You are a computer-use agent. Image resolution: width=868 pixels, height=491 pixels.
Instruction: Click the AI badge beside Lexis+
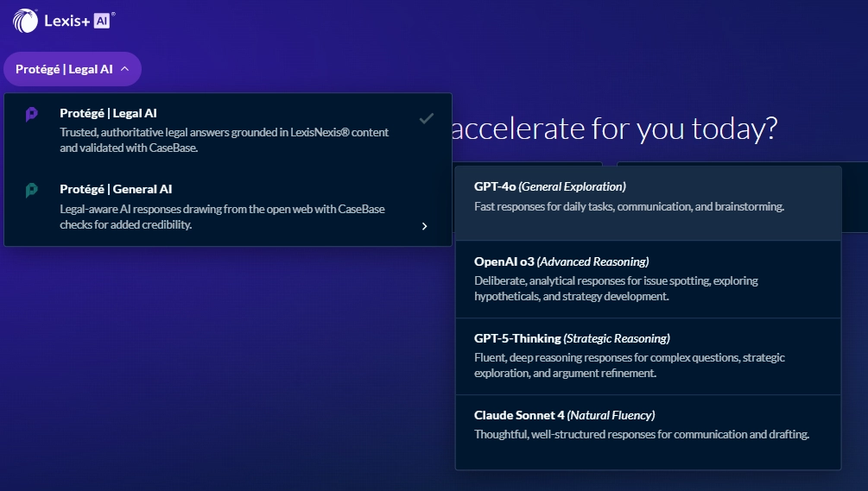point(102,21)
